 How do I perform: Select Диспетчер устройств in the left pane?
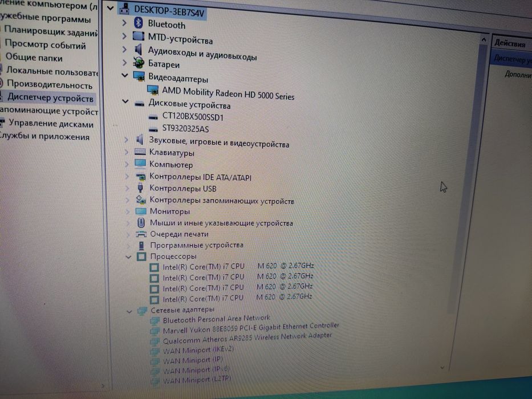(50, 97)
